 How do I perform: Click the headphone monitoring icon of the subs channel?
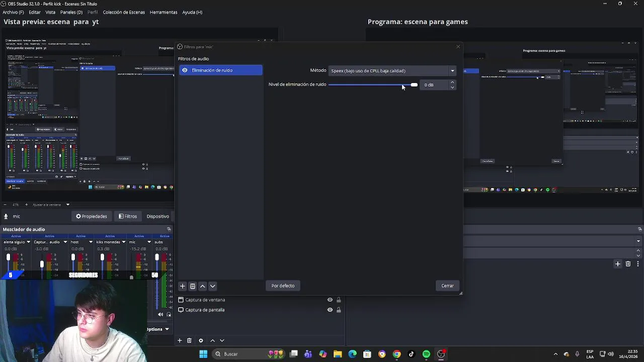pos(169,315)
